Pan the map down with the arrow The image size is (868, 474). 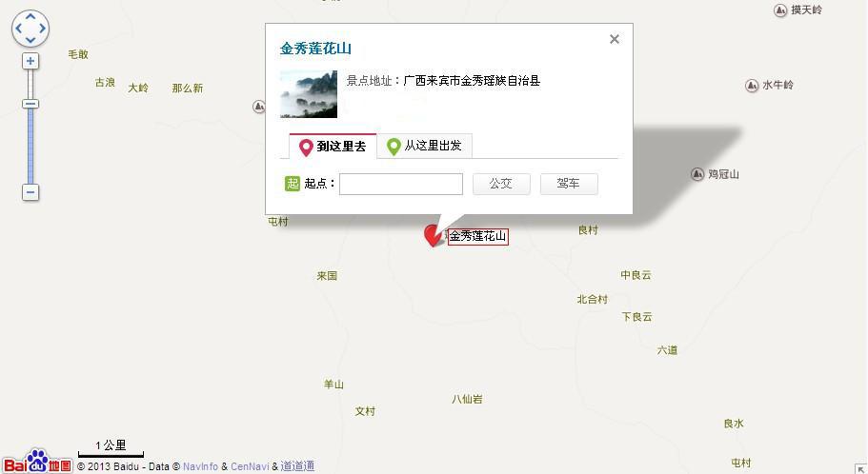30,40
